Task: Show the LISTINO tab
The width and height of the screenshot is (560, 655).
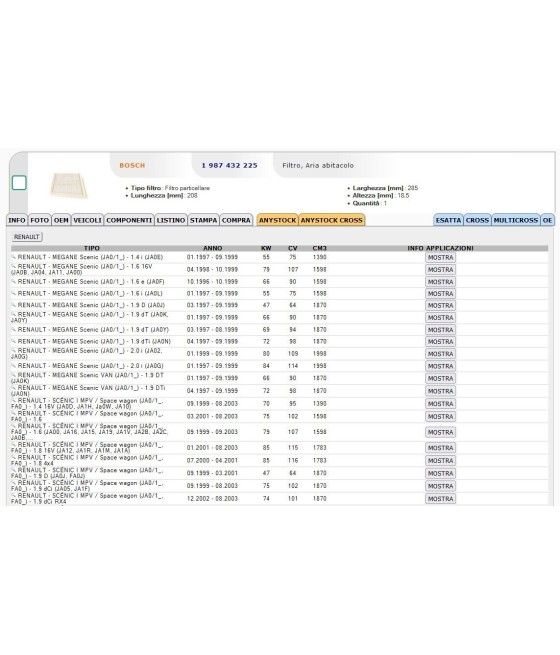Action: [x=171, y=220]
